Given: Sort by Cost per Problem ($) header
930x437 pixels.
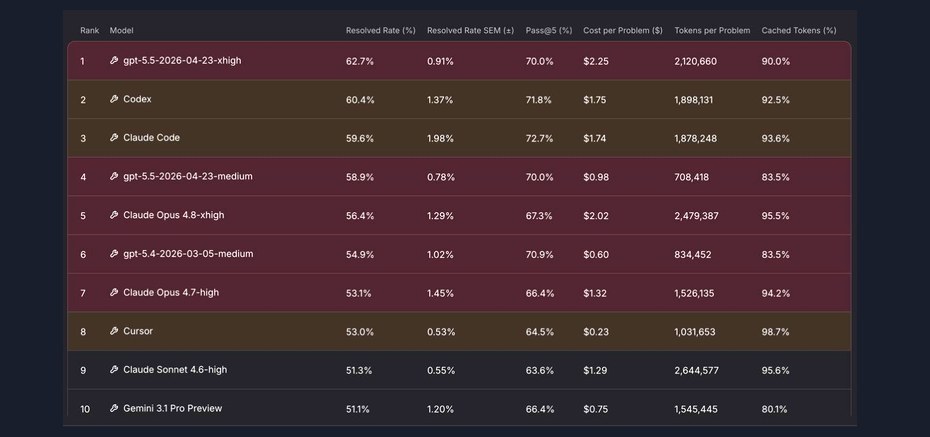Looking at the screenshot, I should (x=623, y=30).
